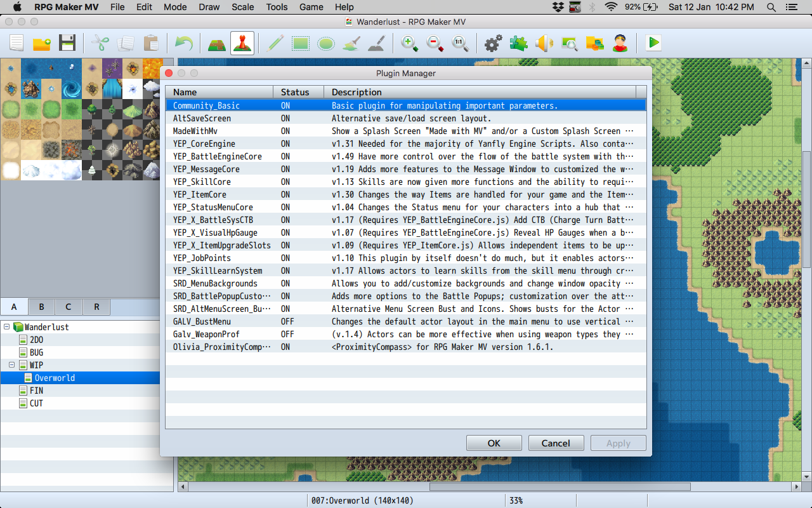Screen dimensions: 812x508
Task: Collapse the Wanderlust project tree node
Action: 6,327
